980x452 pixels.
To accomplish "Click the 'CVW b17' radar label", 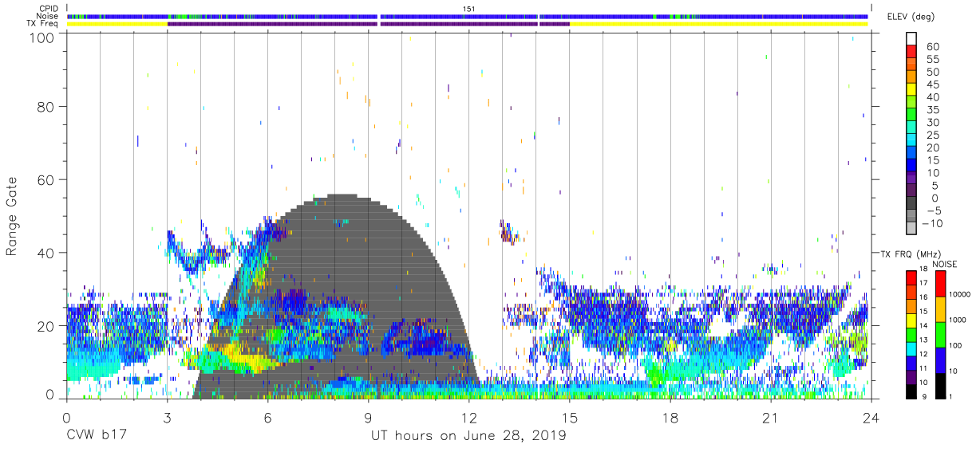I will (x=97, y=436).
